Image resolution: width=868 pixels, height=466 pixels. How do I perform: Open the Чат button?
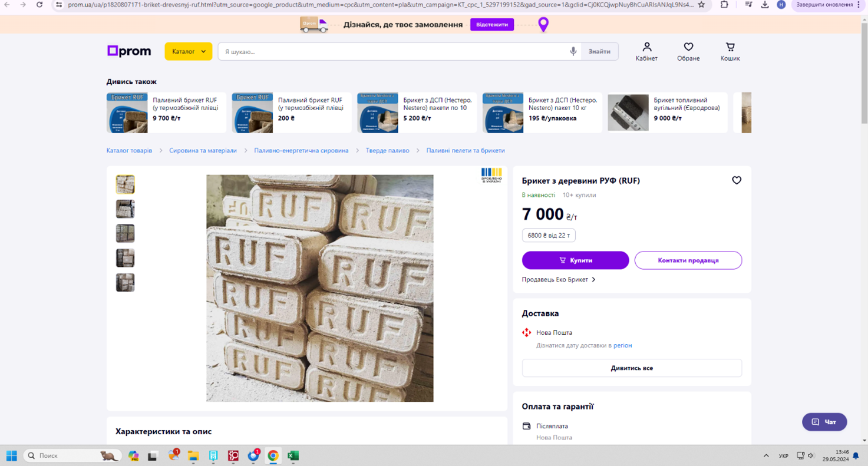point(824,422)
